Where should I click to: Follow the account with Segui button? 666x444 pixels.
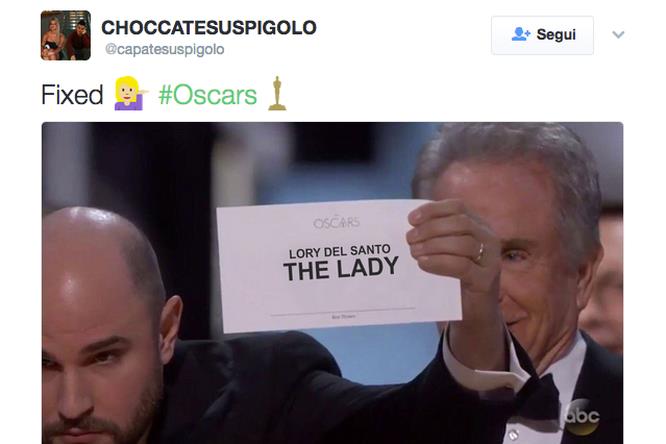[542, 35]
